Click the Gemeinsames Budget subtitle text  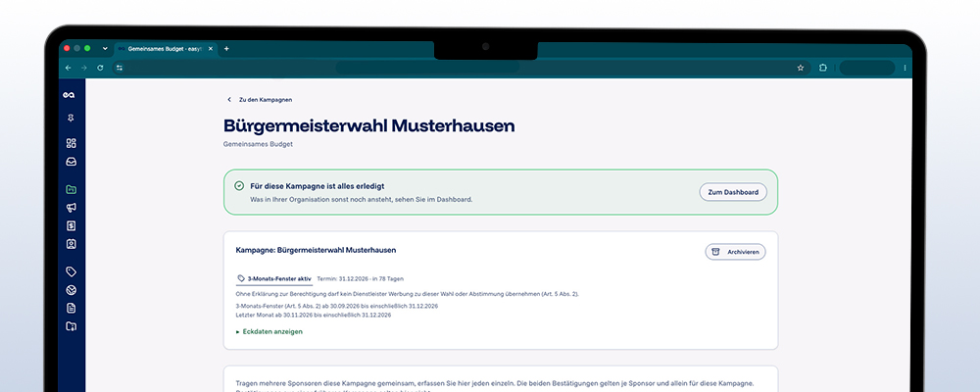(x=258, y=144)
